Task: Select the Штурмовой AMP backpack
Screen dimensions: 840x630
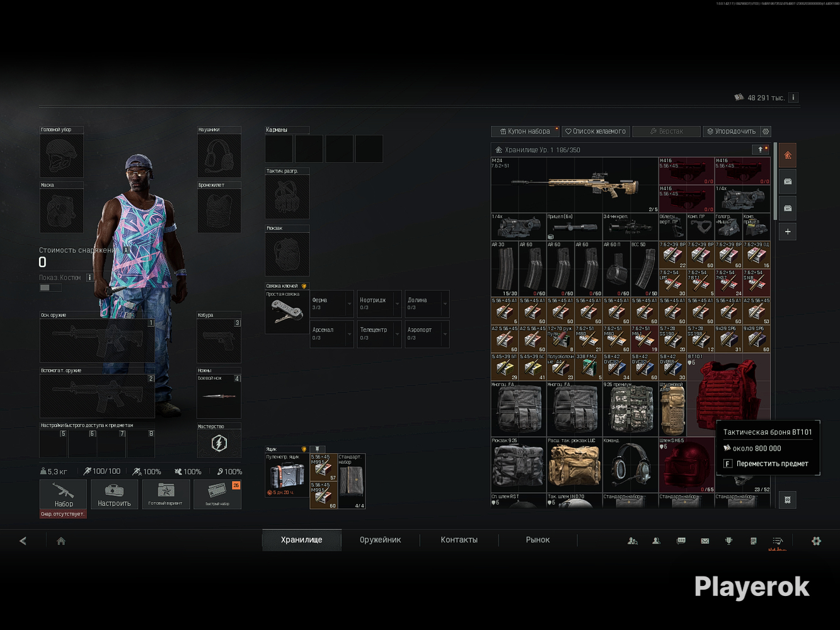Action: click(x=672, y=409)
